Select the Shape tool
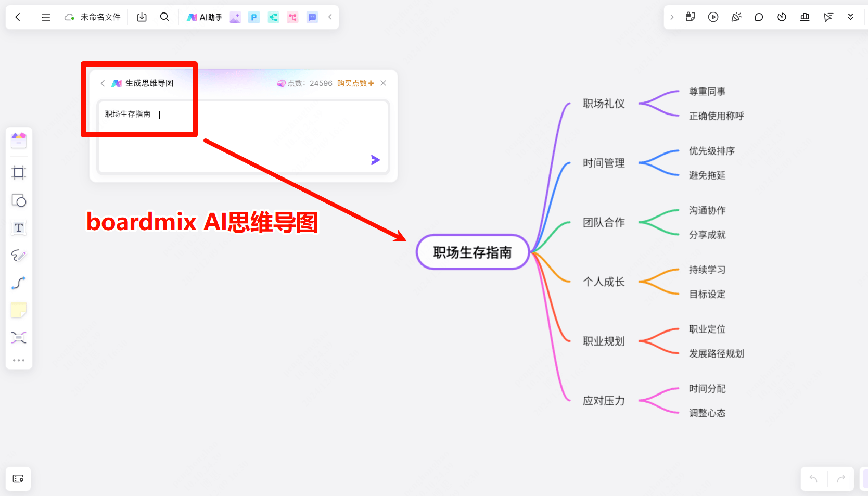The height and width of the screenshot is (496, 868). [x=19, y=200]
